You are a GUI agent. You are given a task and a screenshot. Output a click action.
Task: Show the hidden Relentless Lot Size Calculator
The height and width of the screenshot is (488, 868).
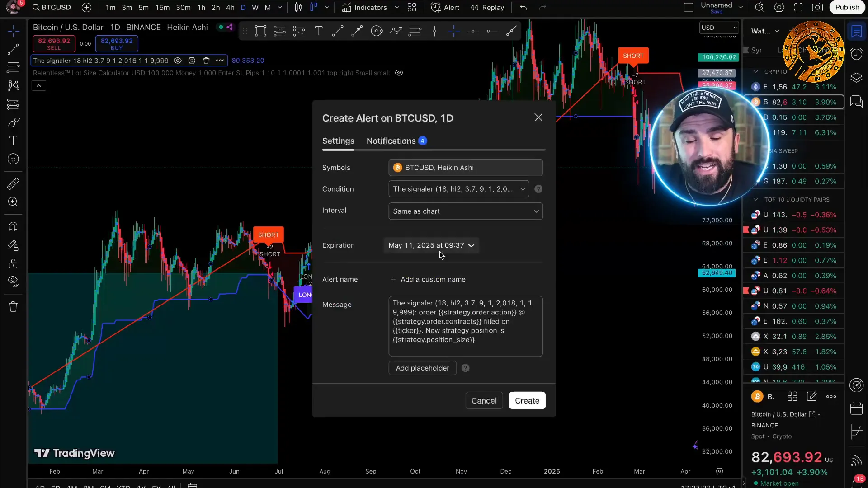pyautogui.click(x=399, y=73)
